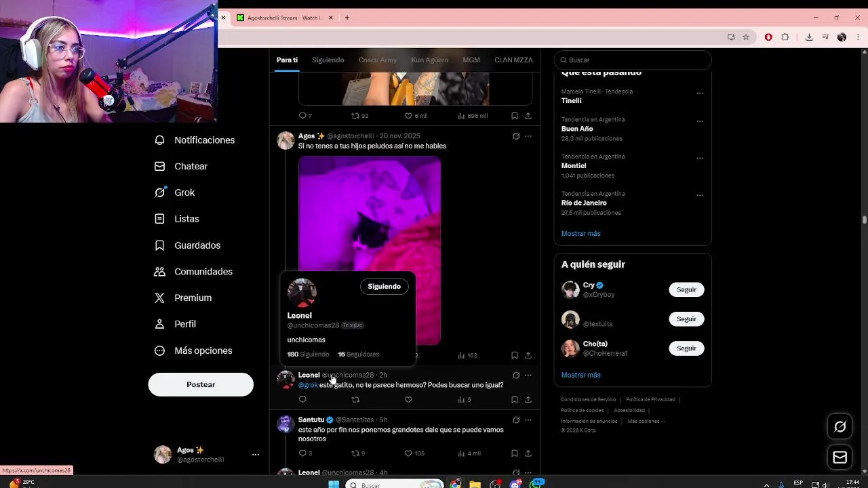
Task: Open options for Montiel trend
Action: point(700,159)
